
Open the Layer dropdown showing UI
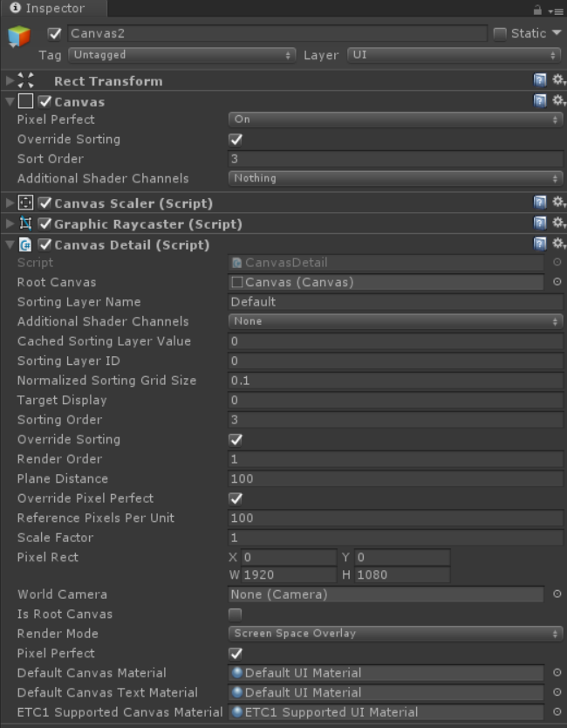[x=453, y=55]
